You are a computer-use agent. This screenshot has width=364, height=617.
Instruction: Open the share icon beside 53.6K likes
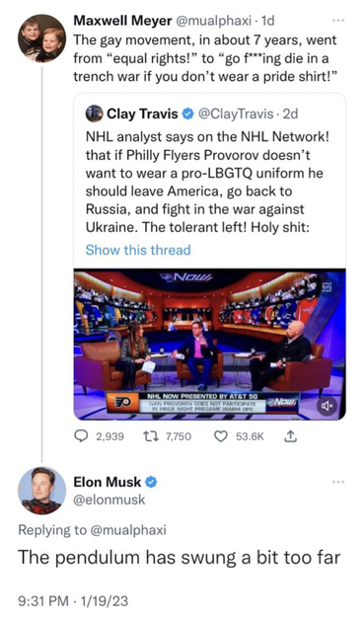coord(290,436)
